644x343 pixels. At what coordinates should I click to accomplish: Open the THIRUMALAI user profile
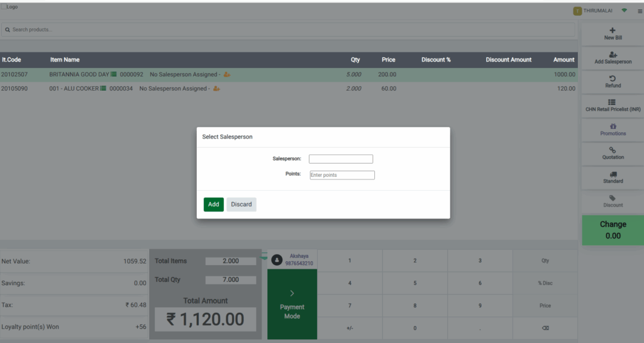(x=592, y=11)
